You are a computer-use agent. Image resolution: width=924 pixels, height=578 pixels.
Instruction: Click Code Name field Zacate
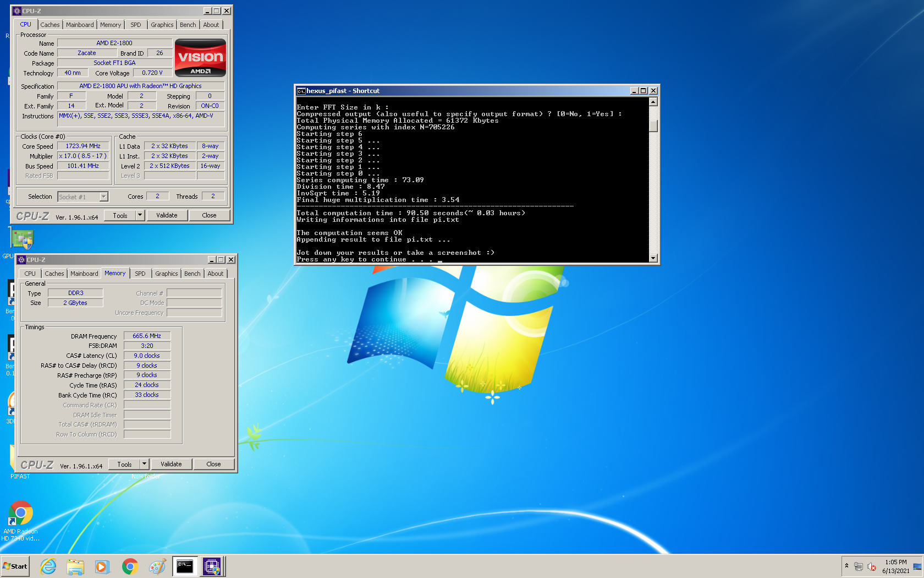pos(87,53)
